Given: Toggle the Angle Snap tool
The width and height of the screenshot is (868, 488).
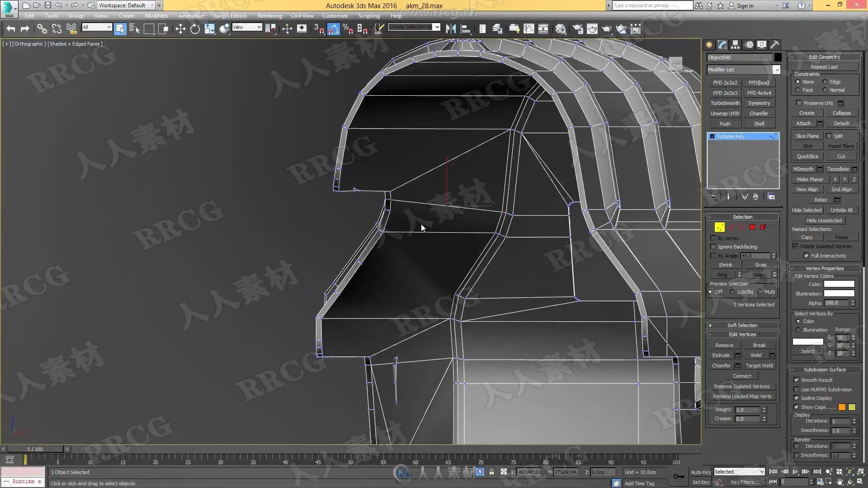Looking at the screenshot, I should pyautogui.click(x=333, y=29).
